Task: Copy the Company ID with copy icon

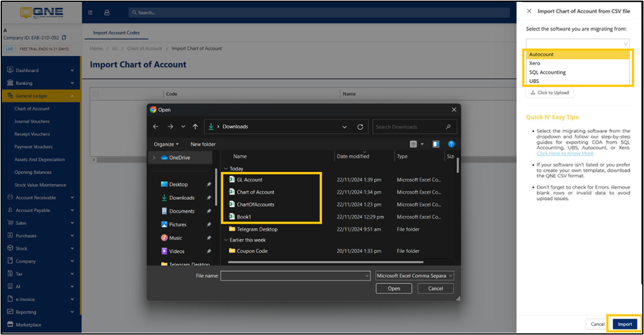Action: 63,38
